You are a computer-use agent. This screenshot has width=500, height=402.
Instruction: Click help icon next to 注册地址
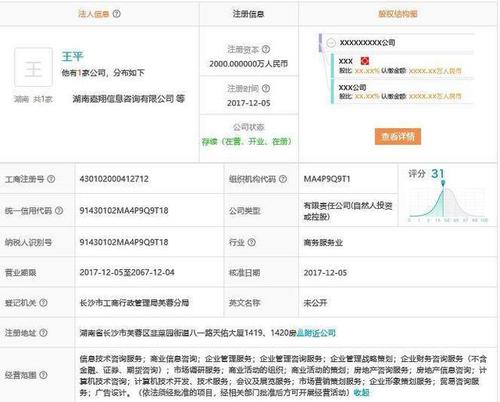click(43, 333)
